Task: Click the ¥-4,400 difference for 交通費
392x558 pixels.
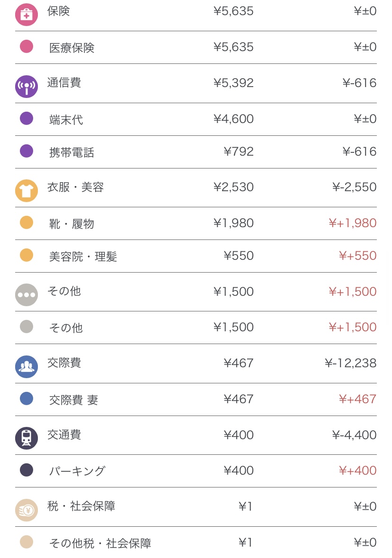Action: click(x=354, y=435)
